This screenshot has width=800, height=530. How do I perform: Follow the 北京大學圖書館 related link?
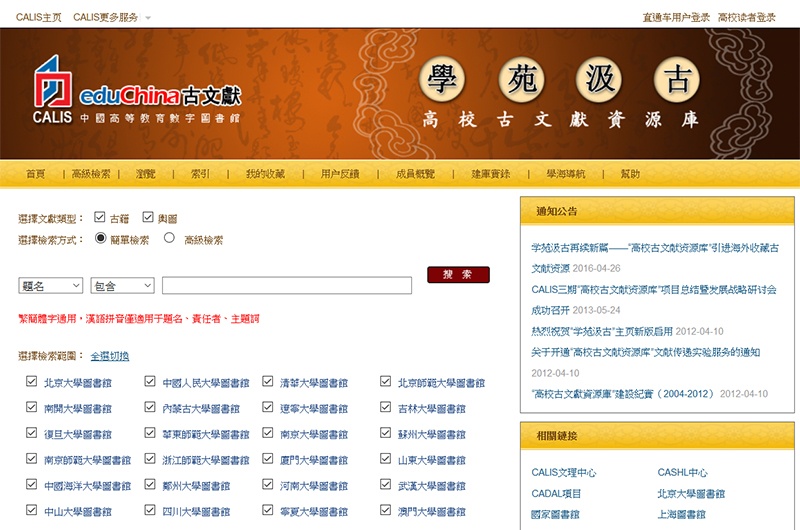click(x=691, y=493)
